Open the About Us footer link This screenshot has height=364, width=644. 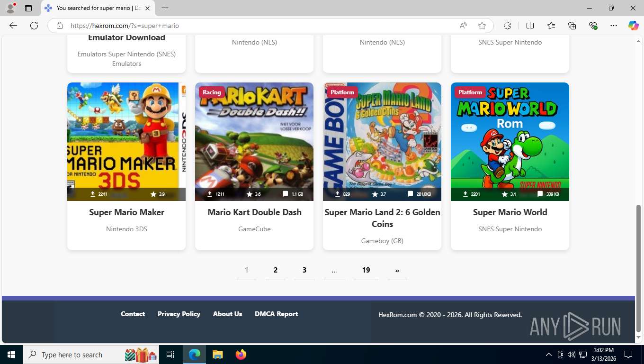[x=227, y=314]
